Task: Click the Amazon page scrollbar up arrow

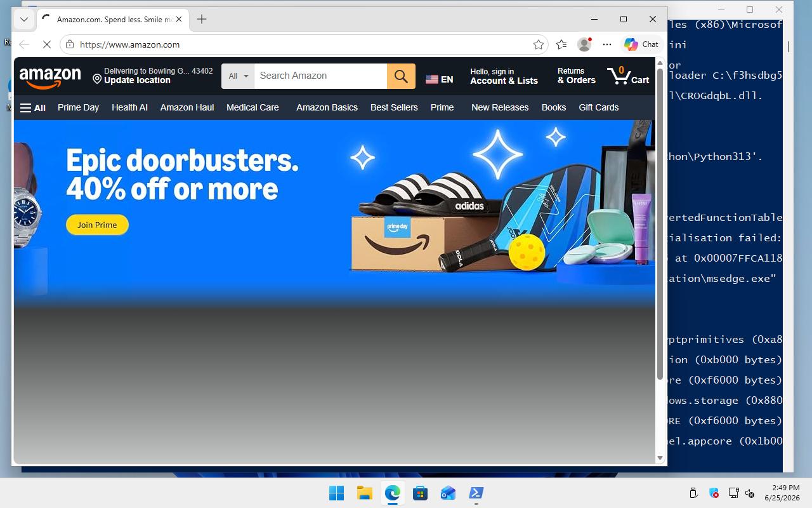Action: click(x=660, y=63)
